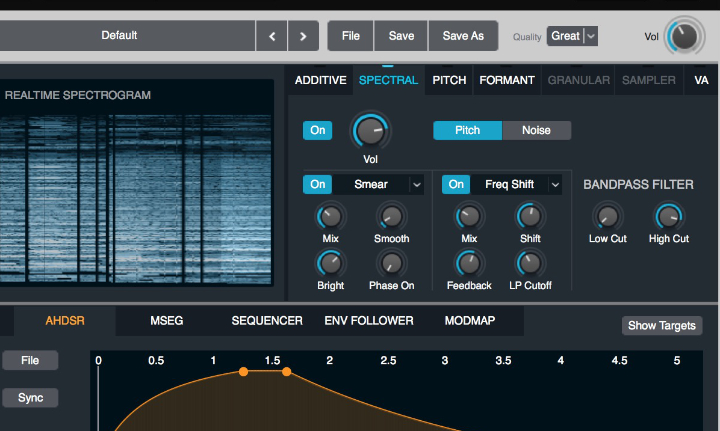Open the Freq Shift effect type dropdown
The height and width of the screenshot is (431, 720).
click(517, 185)
